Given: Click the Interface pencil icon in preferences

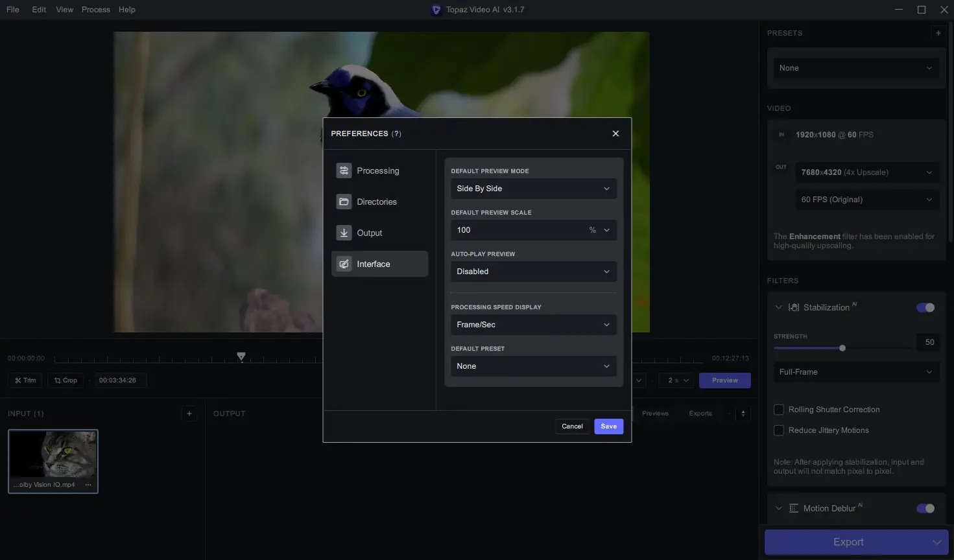Looking at the screenshot, I should pyautogui.click(x=344, y=264).
